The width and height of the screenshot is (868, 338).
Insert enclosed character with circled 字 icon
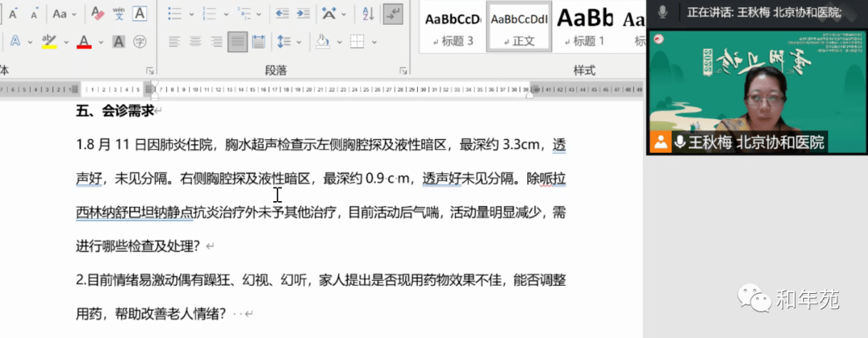(x=140, y=41)
